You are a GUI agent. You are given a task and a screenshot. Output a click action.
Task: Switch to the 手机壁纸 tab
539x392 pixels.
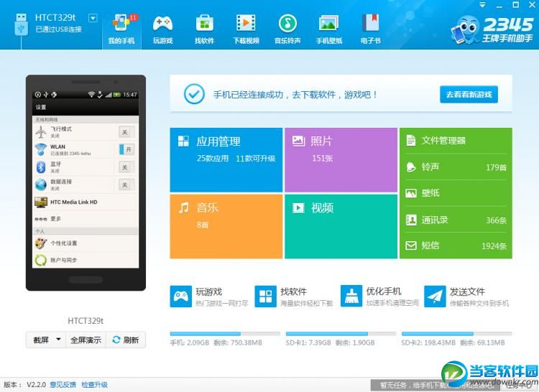point(329,30)
